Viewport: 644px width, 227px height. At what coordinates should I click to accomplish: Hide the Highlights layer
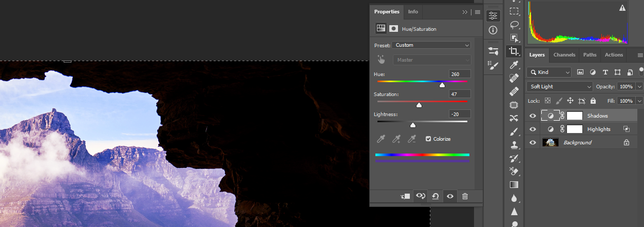pyautogui.click(x=533, y=129)
